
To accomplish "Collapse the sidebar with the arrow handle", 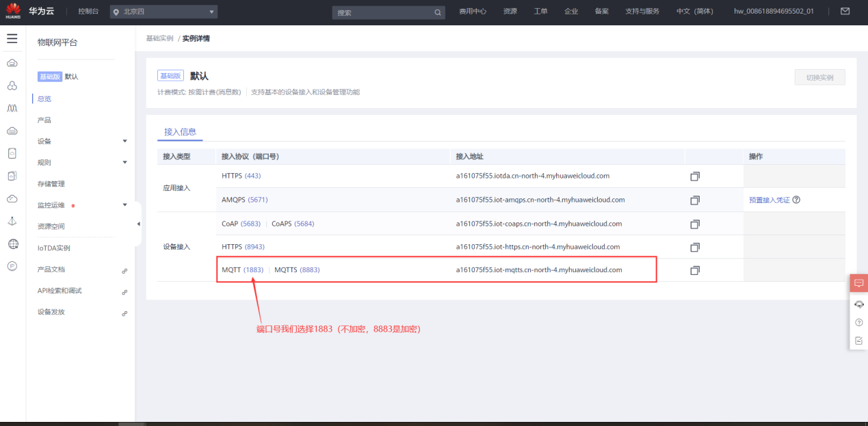I will 138,224.
